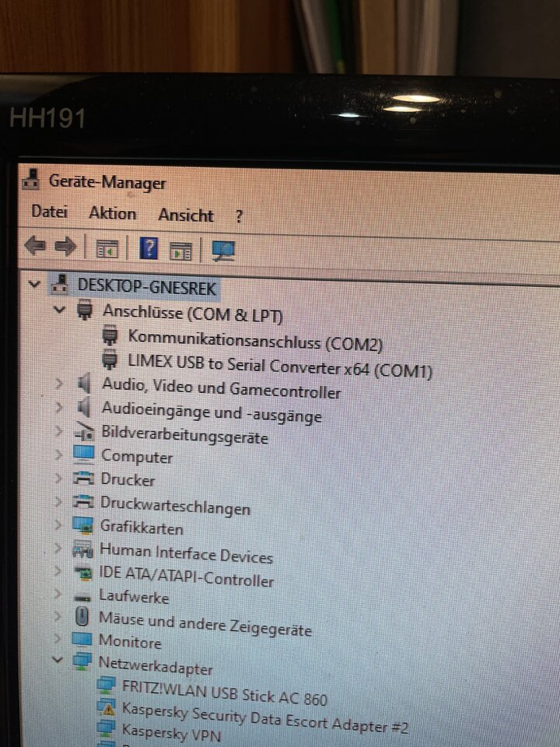Image resolution: width=560 pixels, height=747 pixels.
Task: Expand the Bildverarbeitungsgeräte chevron
Action: point(58,430)
